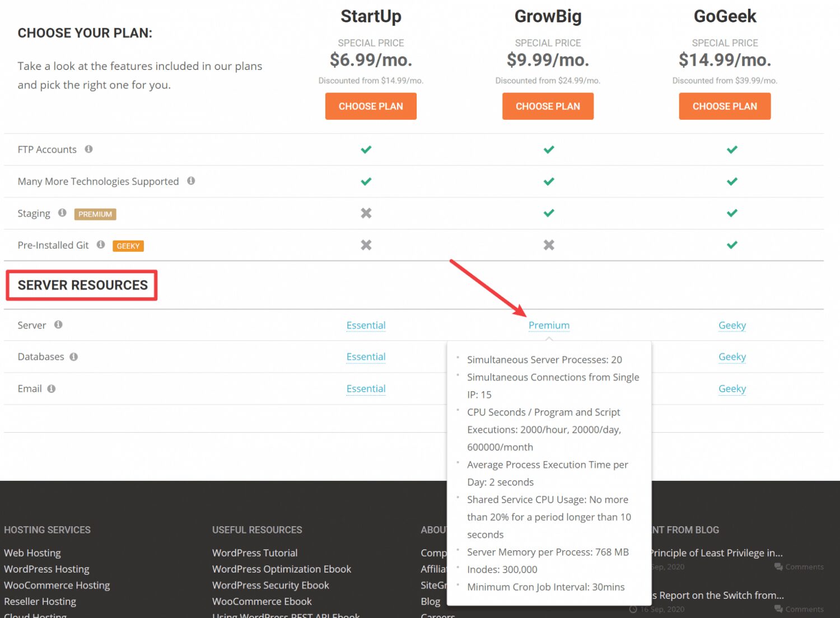Viewport: 840px width, 618px height.
Task: Click the GEEKY badge next to Pre-Installed Git
Action: tap(128, 246)
